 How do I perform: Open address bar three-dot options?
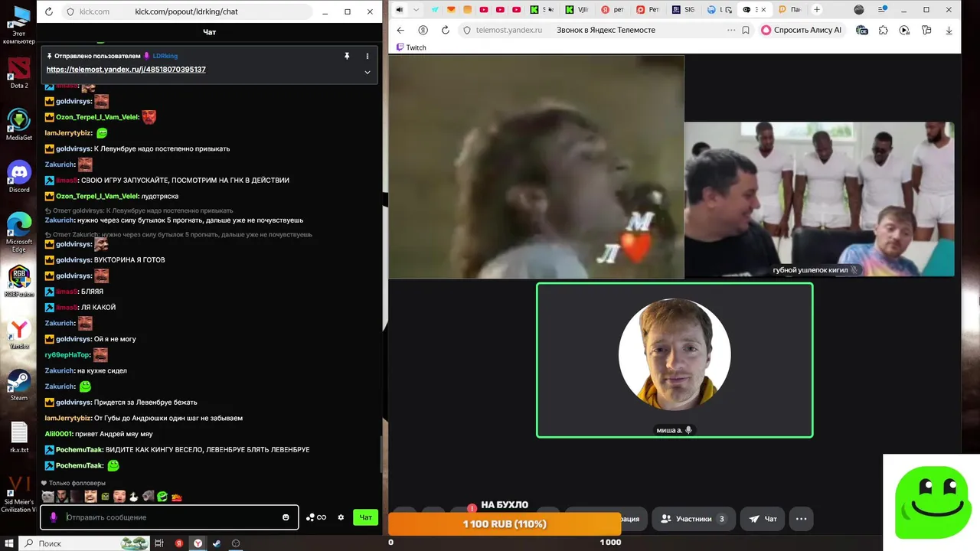coord(731,30)
